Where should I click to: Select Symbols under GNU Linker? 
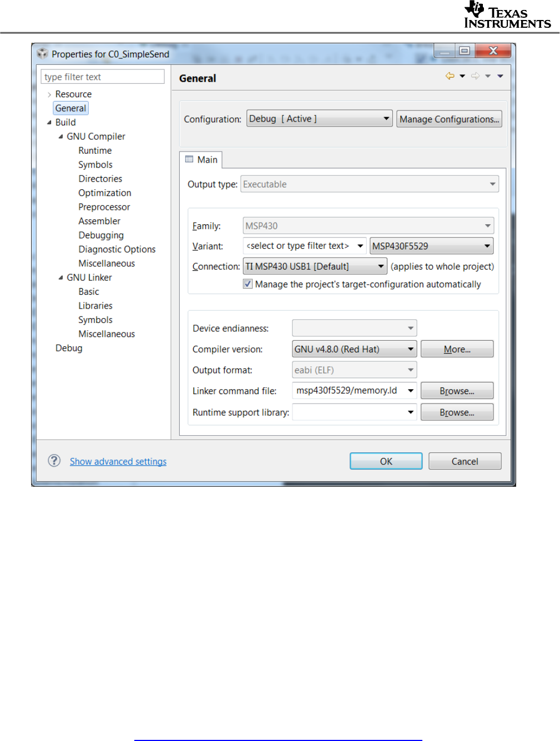point(95,320)
